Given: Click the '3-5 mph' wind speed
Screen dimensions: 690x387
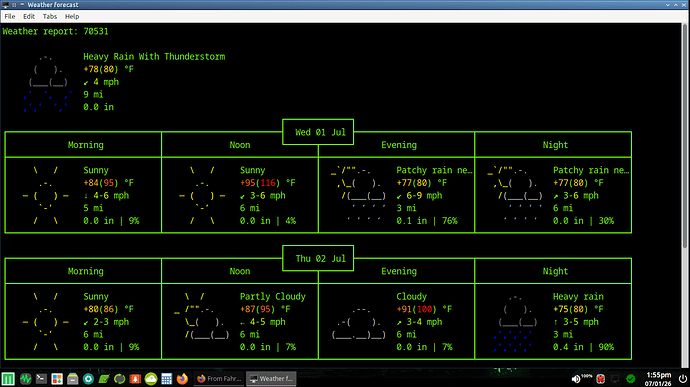Looking at the screenshot, I should coord(580,322).
